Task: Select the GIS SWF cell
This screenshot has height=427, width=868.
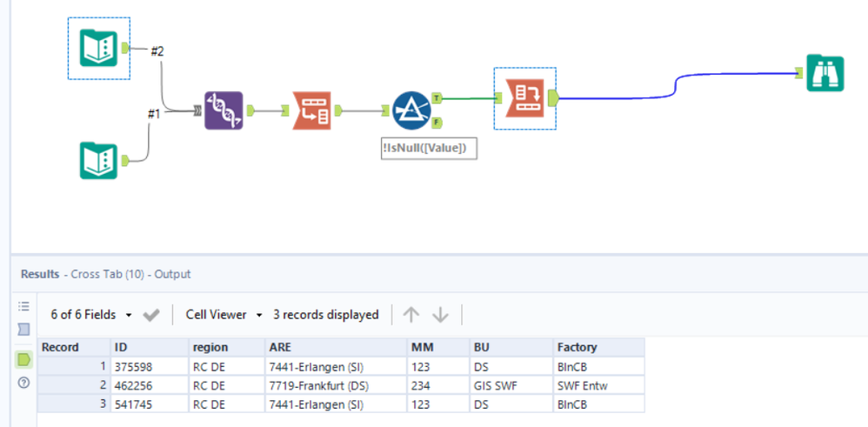Action: click(511, 385)
